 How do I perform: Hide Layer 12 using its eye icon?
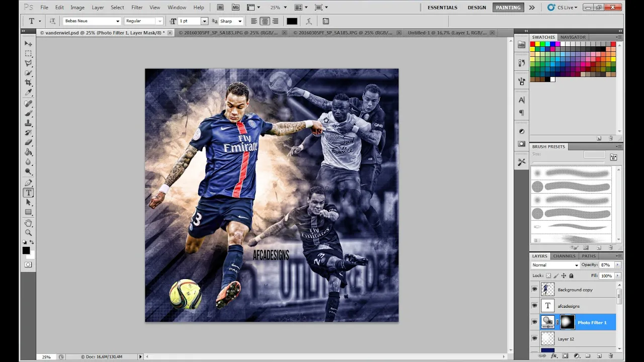(534, 339)
